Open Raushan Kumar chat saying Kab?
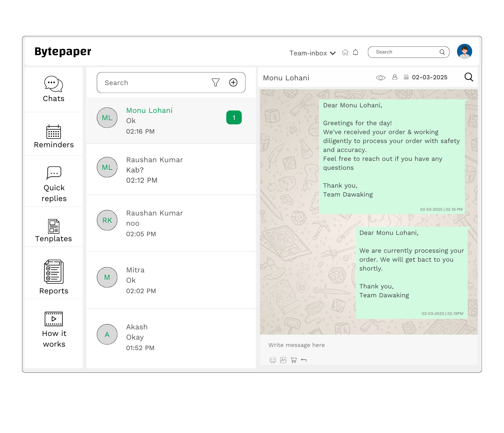The image size is (504, 433). [x=171, y=170]
